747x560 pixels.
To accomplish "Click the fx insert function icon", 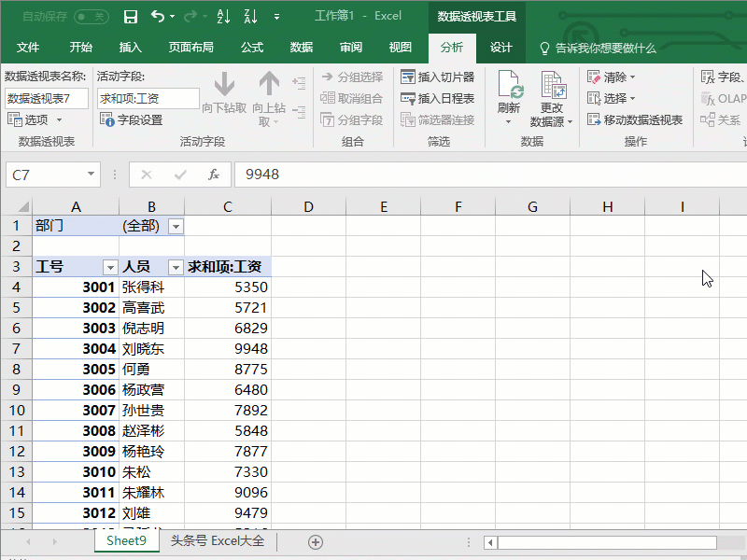I will 214,175.
